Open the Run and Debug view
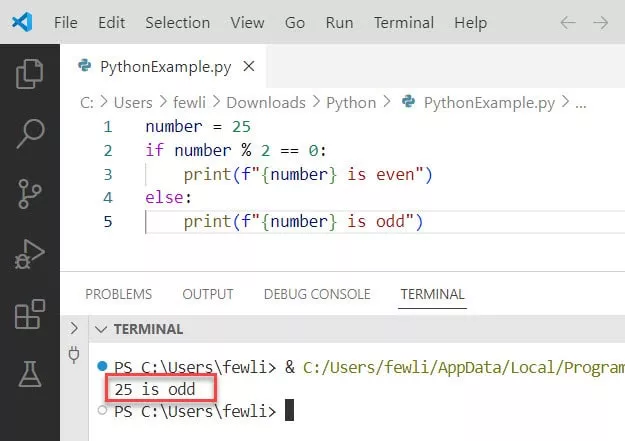 tap(30, 255)
